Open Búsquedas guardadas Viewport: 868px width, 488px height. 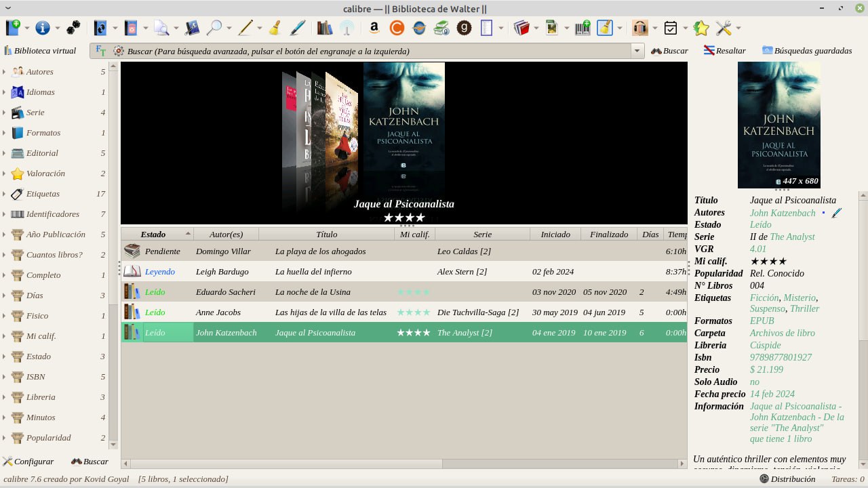807,51
